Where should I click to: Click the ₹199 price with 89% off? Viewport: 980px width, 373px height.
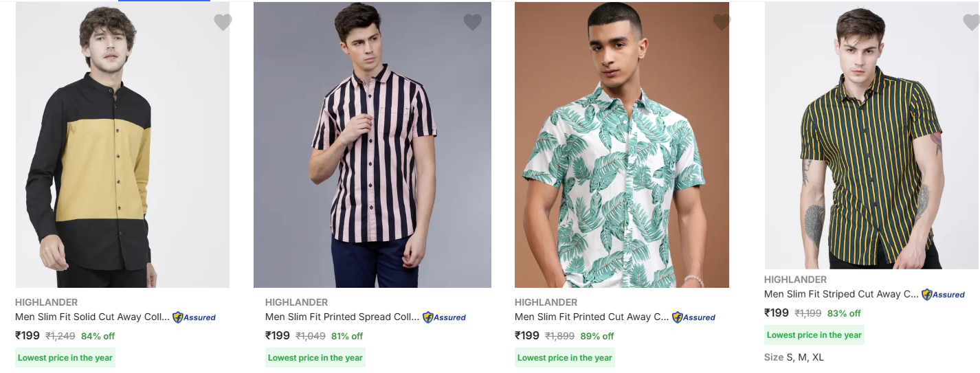point(527,336)
